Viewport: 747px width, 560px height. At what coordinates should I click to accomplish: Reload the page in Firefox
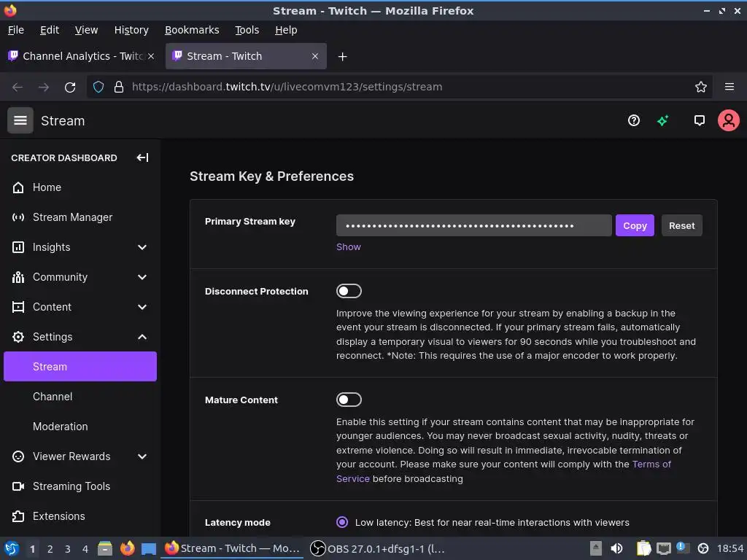point(70,87)
